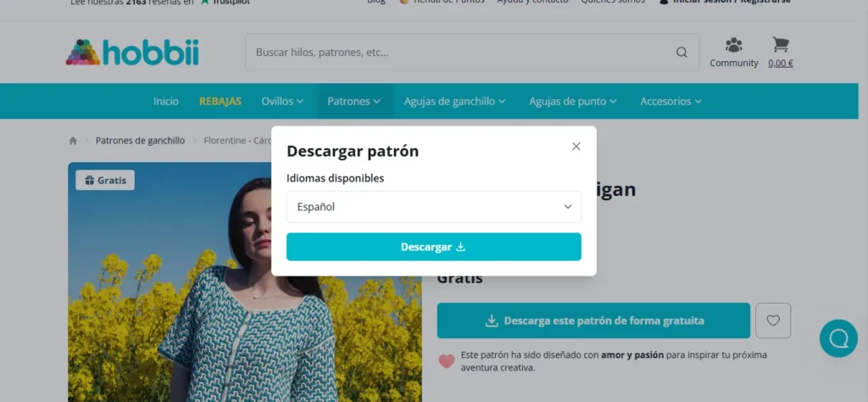
Task: Click the download icon on Descargar button
Action: (x=460, y=247)
